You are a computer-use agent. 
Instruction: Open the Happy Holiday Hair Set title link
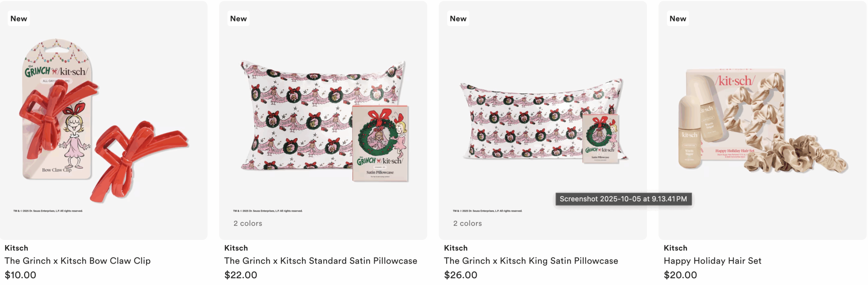point(712,261)
